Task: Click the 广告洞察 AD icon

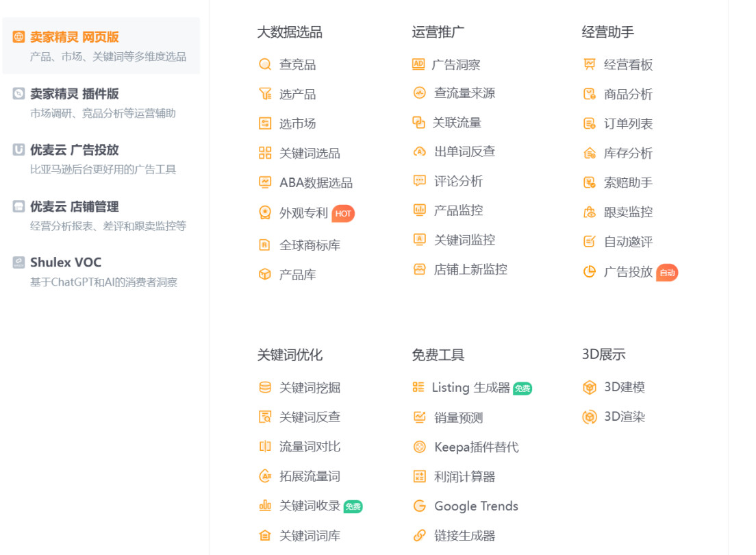Action: [x=418, y=64]
